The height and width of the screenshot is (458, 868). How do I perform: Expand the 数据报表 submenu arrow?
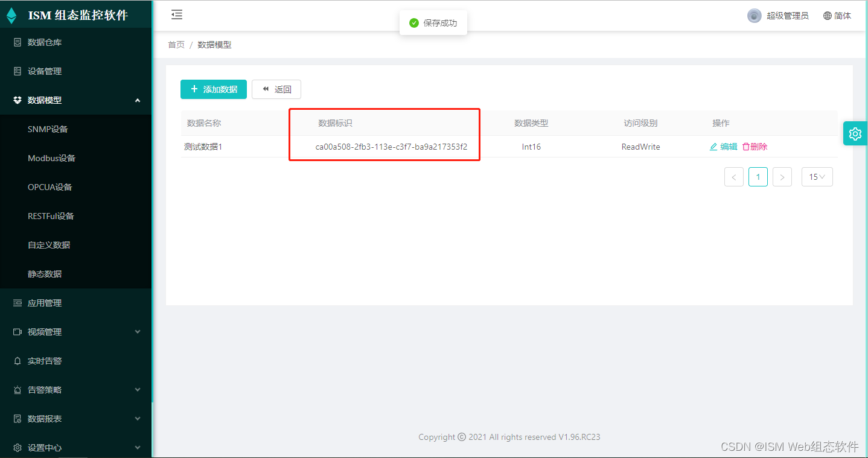[x=138, y=419]
